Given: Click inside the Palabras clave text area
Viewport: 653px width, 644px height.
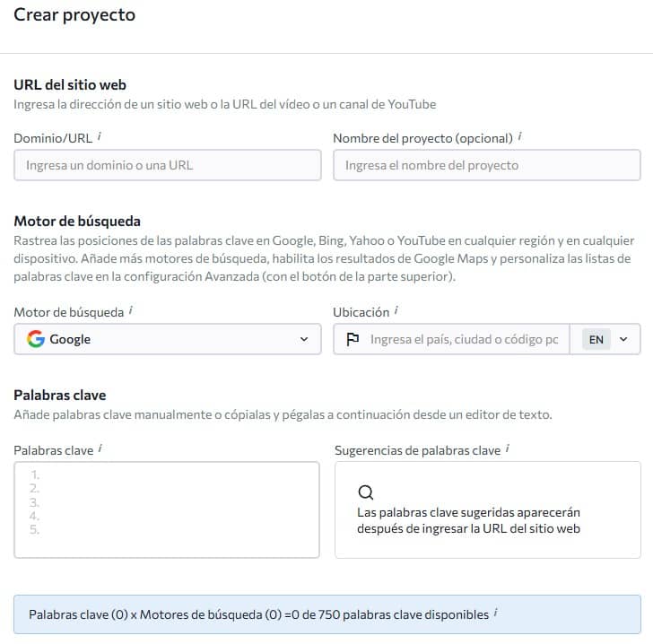Looking at the screenshot, I should [x=168, y=509].
